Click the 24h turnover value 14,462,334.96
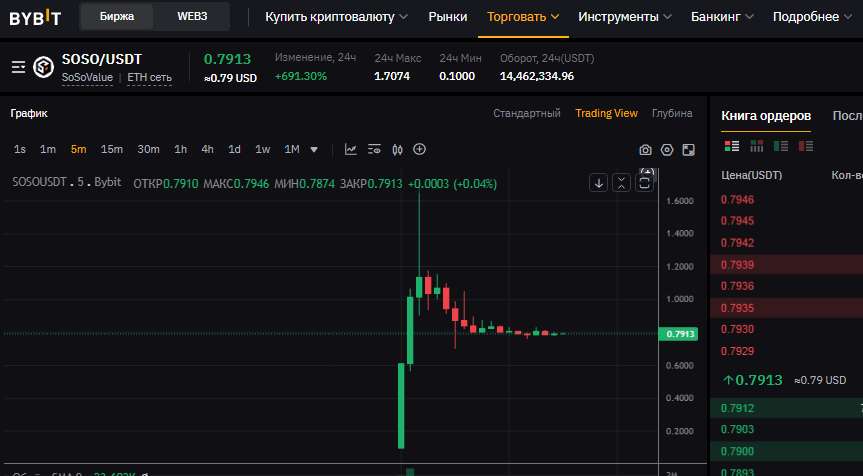The image size is (863, 476). [x=537, y=76]
